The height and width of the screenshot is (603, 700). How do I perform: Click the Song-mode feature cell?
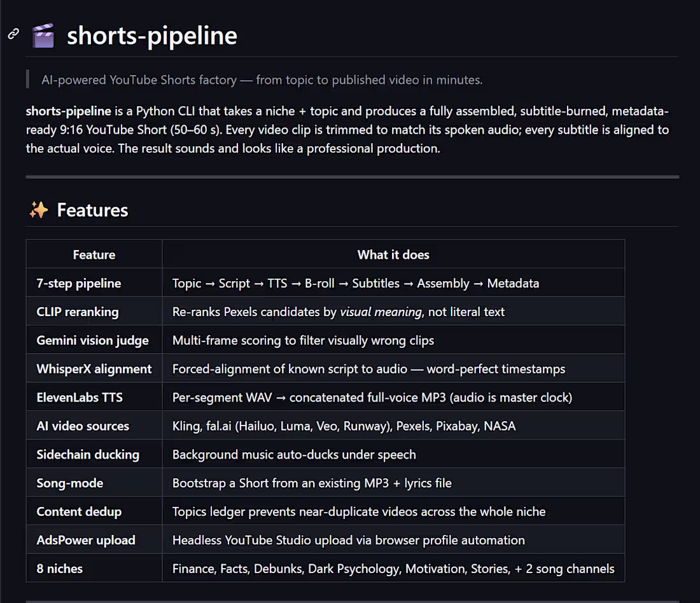tap(94, 483)
